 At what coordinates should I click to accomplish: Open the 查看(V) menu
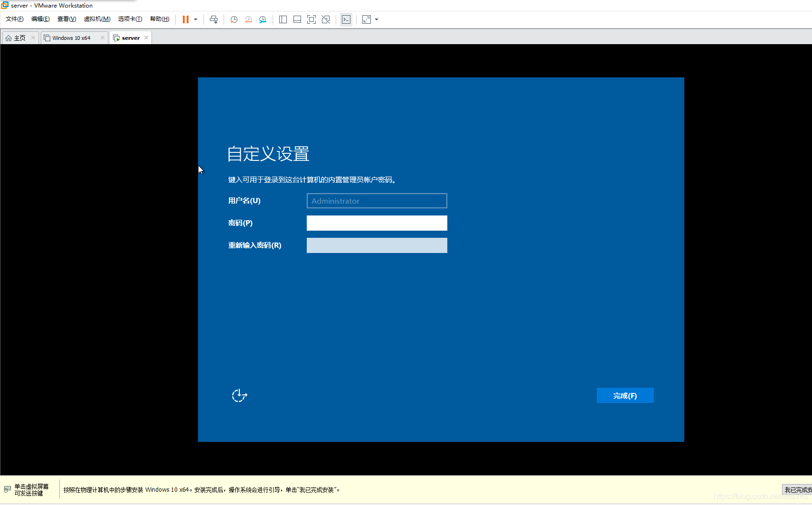pyautogui.click(x=66, y=19)
